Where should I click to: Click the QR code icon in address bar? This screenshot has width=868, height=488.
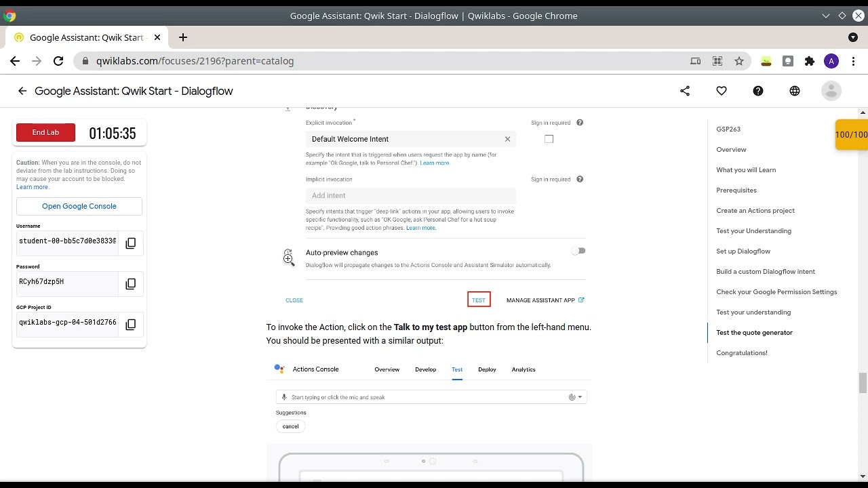point(717,61)
